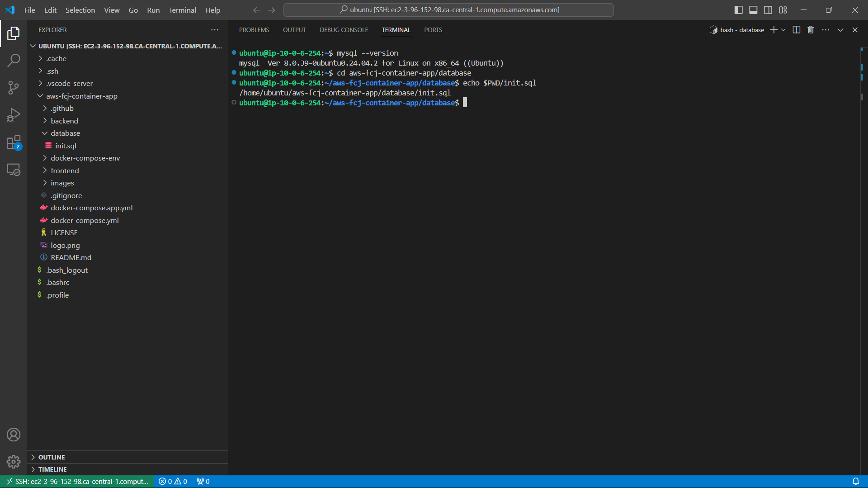Open the init.sql file
This screenshot has height=488, width=868.
(127, 146)
